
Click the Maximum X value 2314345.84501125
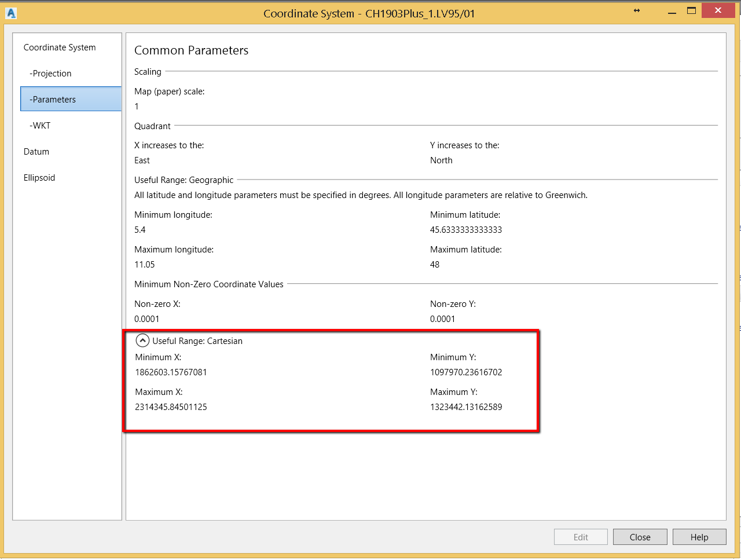(x=171, y=407)
